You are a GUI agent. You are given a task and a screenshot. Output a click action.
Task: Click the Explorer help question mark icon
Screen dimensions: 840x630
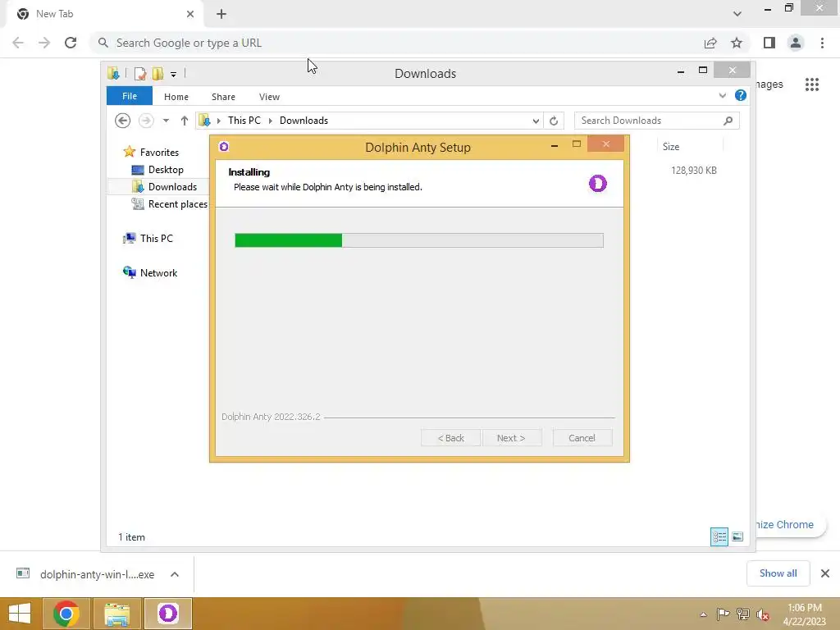click(741, 95)
